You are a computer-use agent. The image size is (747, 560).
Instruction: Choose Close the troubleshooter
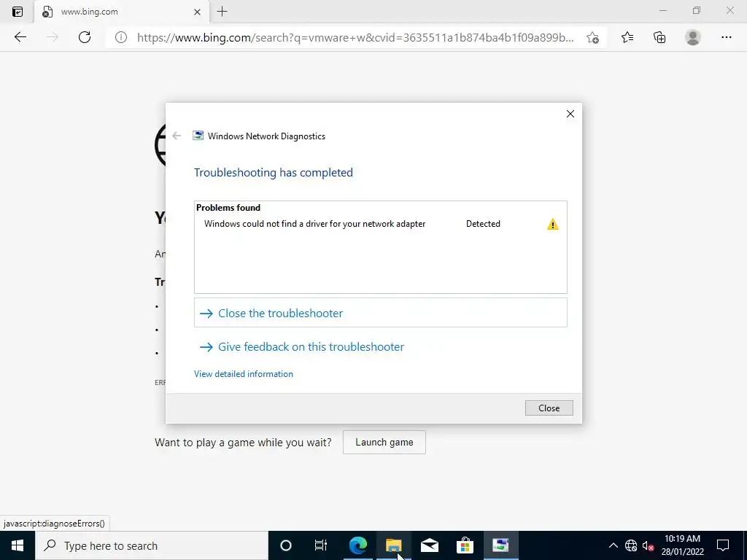(381, 313)
